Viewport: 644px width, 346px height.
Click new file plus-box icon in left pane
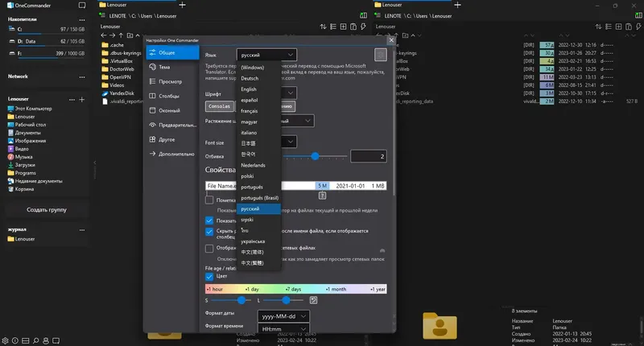coord(344,27)
